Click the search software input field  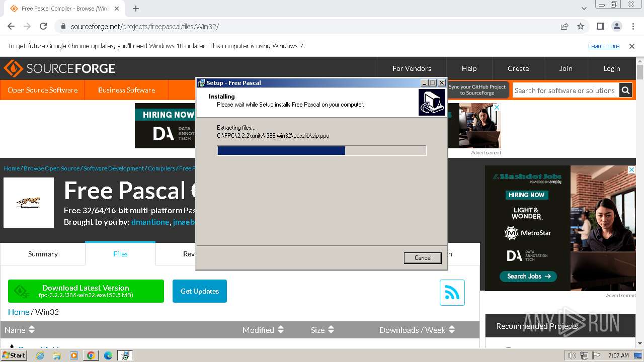click(x=566, y=90)
